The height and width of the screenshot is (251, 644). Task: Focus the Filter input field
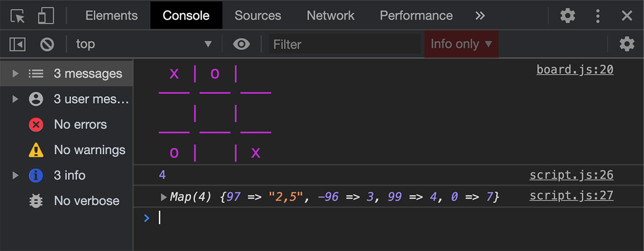click(x=345, y=44)
